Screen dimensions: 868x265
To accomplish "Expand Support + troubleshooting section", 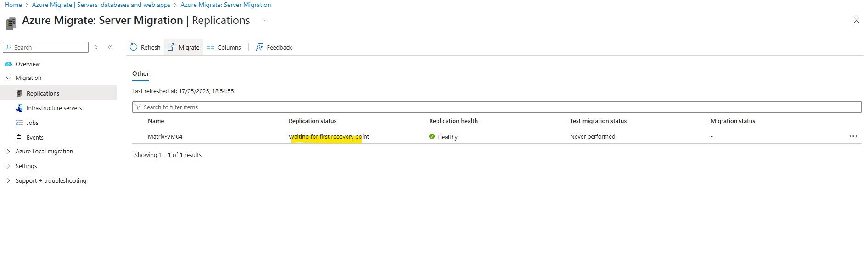I will click(8, 180).
